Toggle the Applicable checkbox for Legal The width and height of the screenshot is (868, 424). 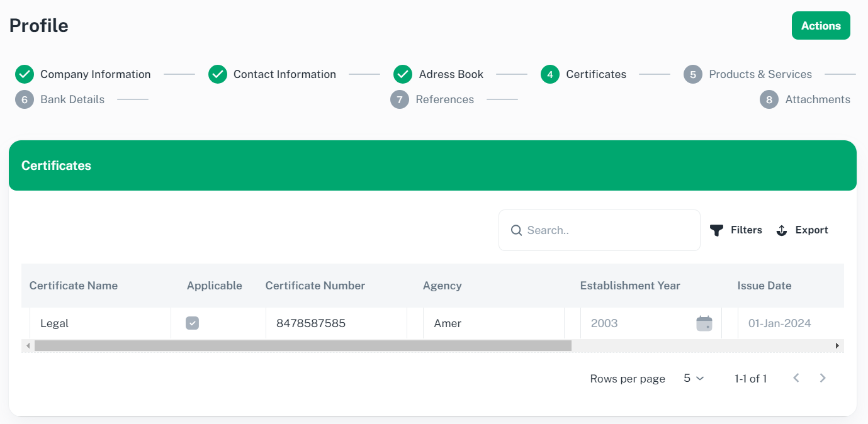coord(193,323)
